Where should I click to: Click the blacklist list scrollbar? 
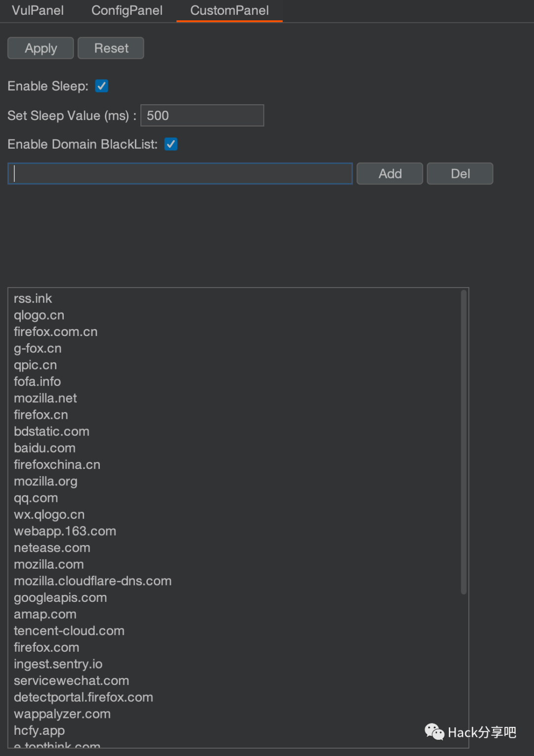point(464,442)
